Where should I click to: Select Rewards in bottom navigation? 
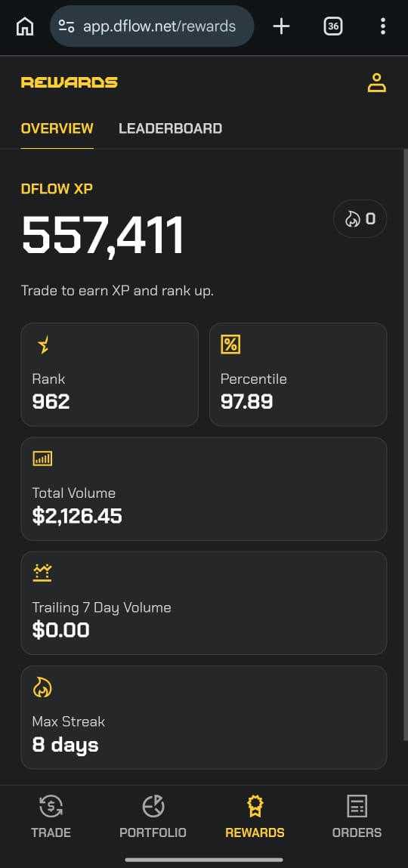255,817
